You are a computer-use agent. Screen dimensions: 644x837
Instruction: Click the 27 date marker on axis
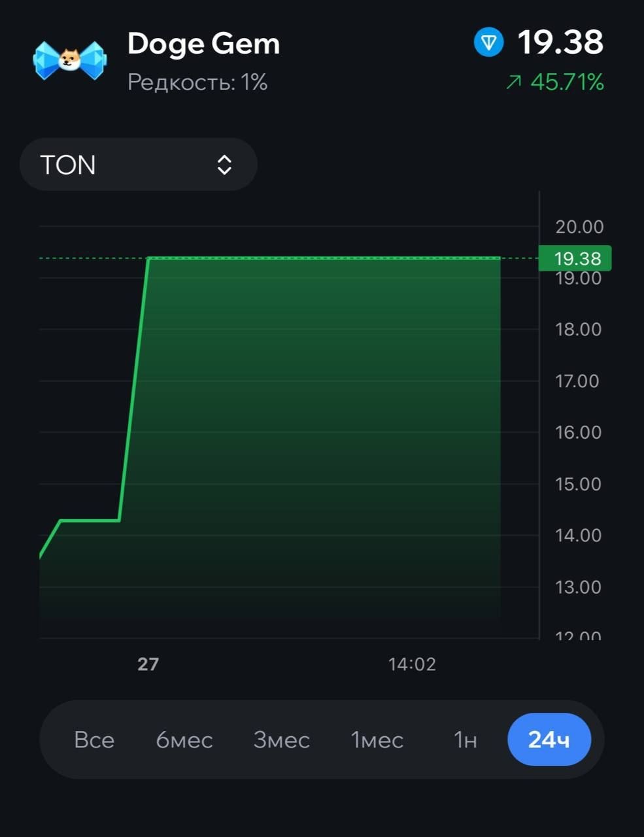[148, 664]
